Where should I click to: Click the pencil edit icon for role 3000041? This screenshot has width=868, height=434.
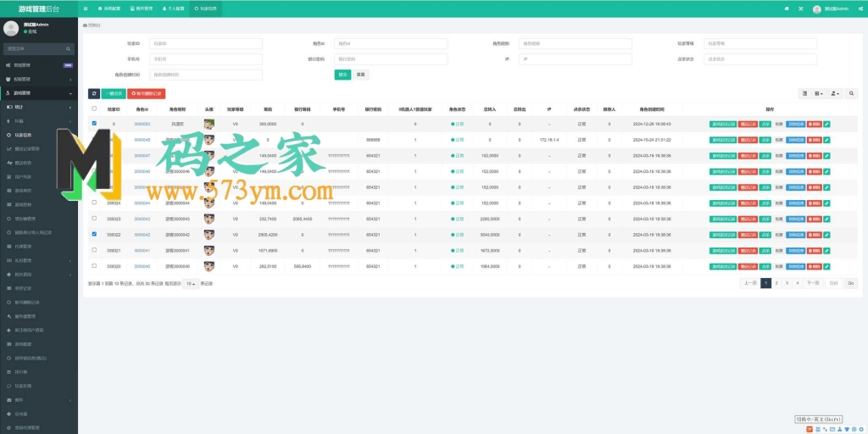[x=826, y=250]
